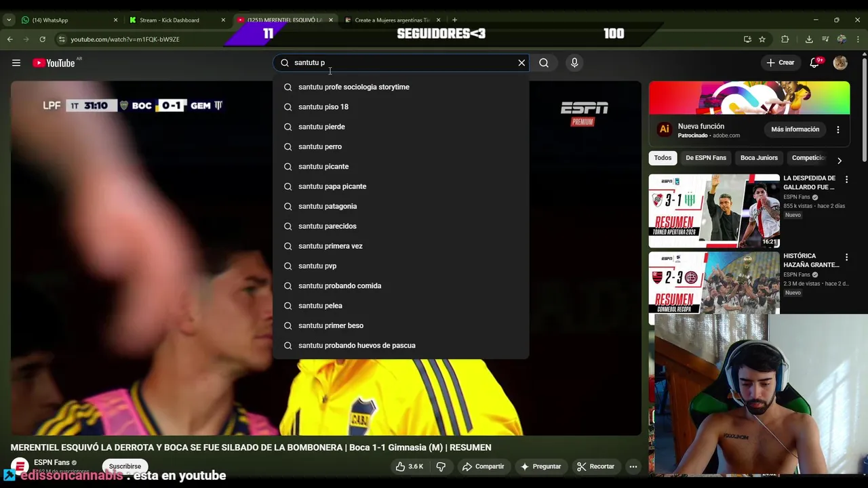The width and height of the screenshot is (868, 488).
Task: Open the Crear menu
Action: coord(780,62)
